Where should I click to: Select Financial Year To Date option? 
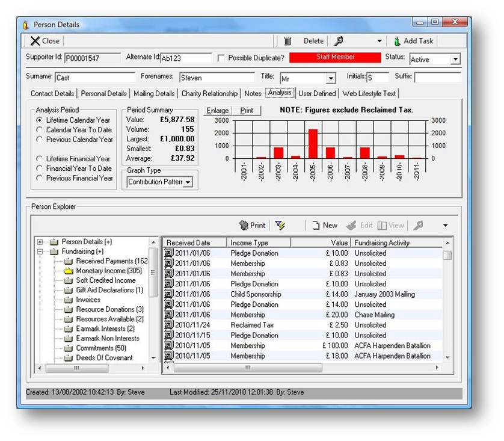click(x=39, y=168)
